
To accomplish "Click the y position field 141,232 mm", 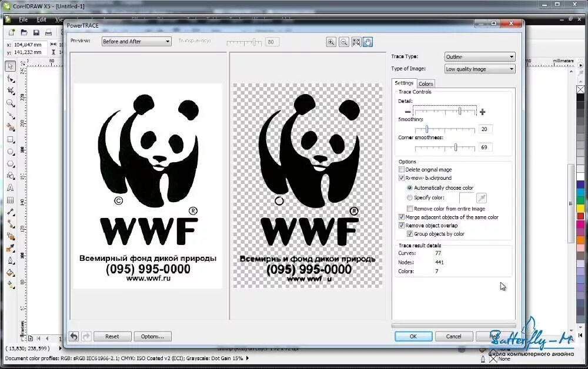I will [x=30, y=52].
